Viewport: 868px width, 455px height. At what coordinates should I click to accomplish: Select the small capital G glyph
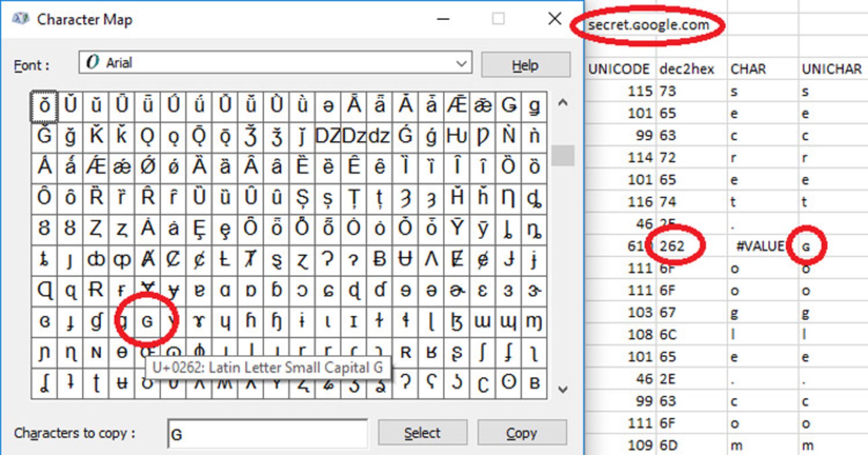coord(147,322)
